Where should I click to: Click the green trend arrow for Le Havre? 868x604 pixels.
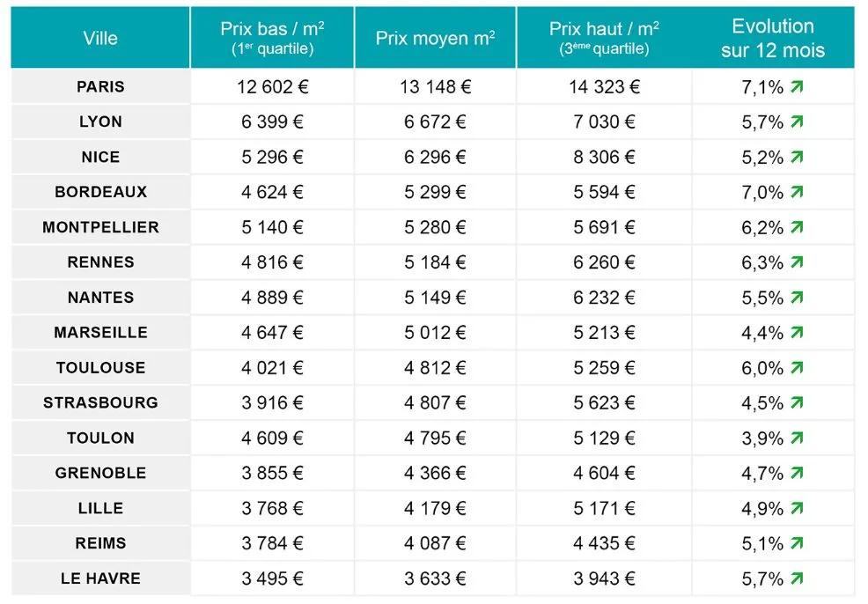797,578
